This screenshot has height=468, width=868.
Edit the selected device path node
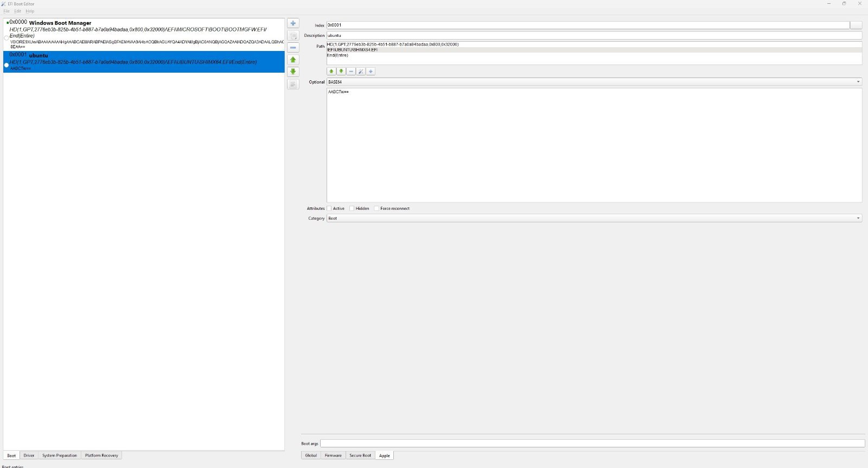click(361, 71)
